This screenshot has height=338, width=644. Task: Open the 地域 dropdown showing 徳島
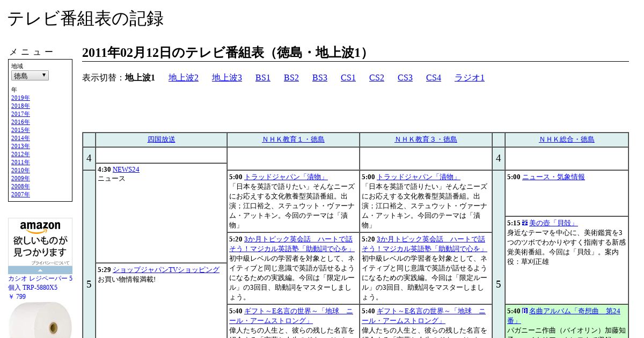[x=30, y=76]
